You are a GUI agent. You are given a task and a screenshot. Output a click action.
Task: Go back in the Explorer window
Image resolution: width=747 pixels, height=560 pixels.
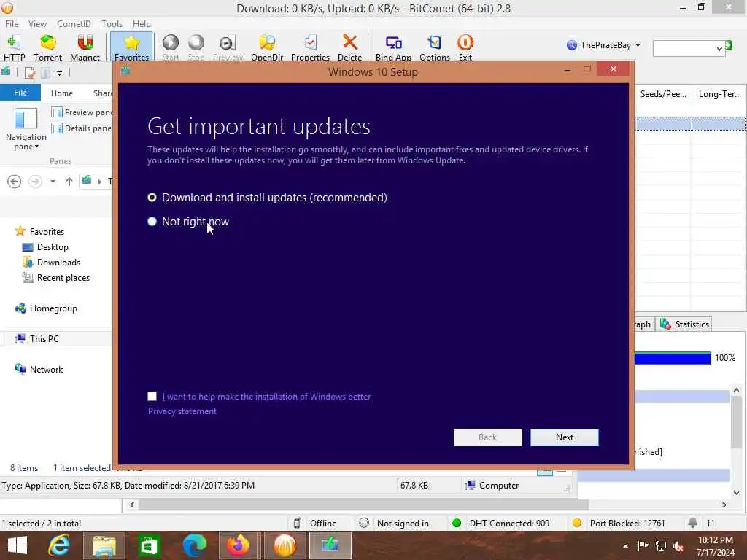15,182
